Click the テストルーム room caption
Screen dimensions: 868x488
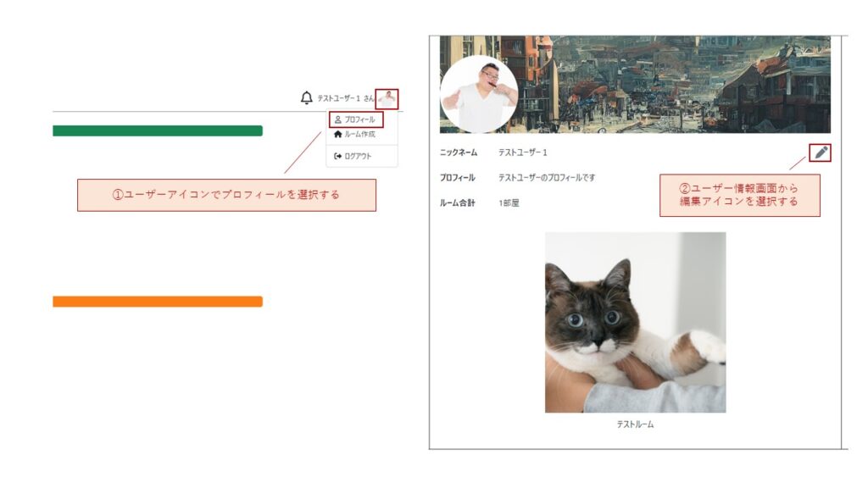pyautogui.click(x=635, y=424)
